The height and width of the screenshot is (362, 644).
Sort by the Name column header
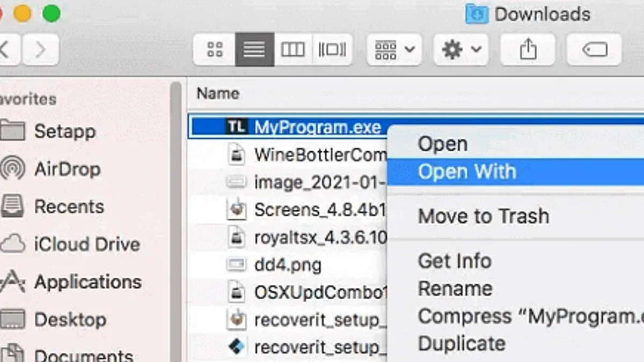click(218, 93)
